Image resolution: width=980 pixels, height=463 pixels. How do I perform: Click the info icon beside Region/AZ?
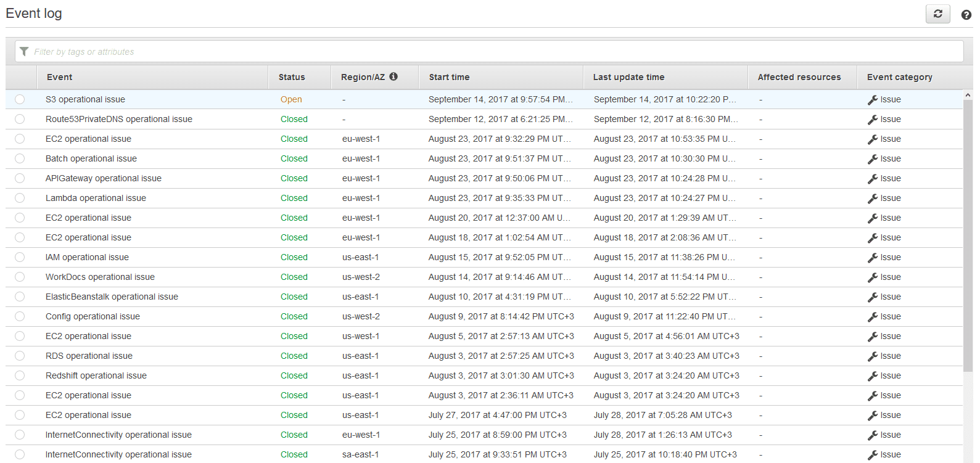(393, 76)
